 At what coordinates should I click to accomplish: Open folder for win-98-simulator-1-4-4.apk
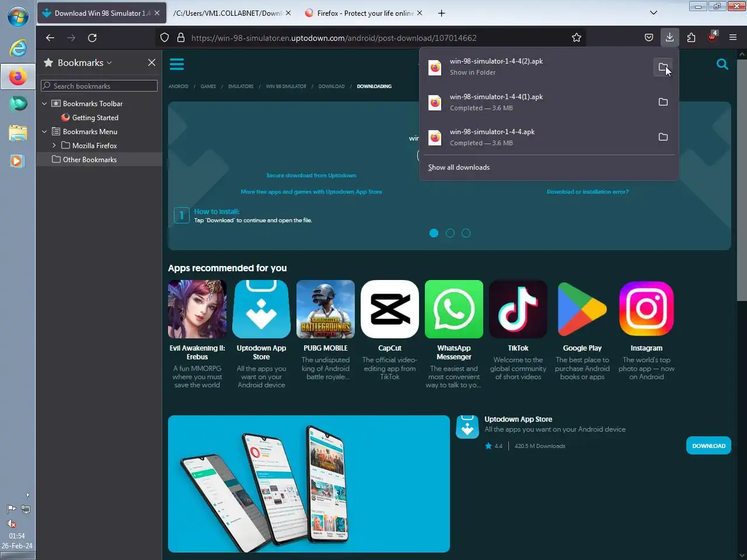[x=663, y=137]
